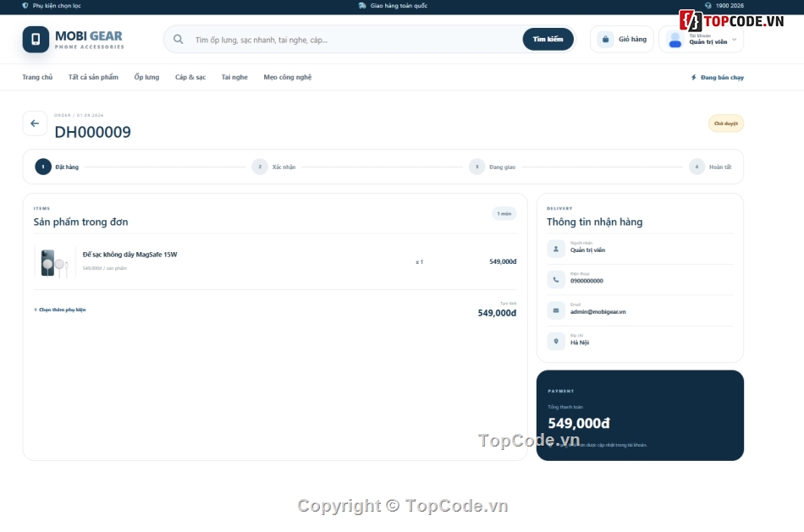Click product name Đế sạc không dây MagSafe 15W
This screenshot has height=532, width=804.
129,255
